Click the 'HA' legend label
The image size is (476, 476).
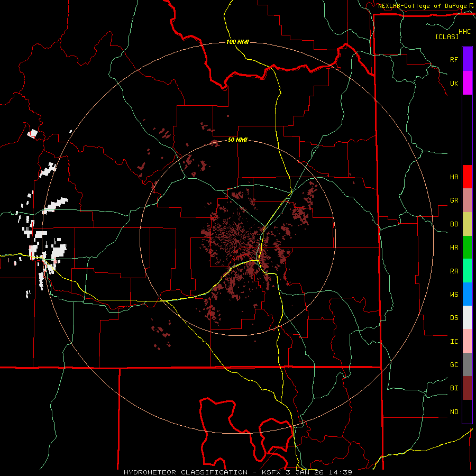(x=454, y=177)
